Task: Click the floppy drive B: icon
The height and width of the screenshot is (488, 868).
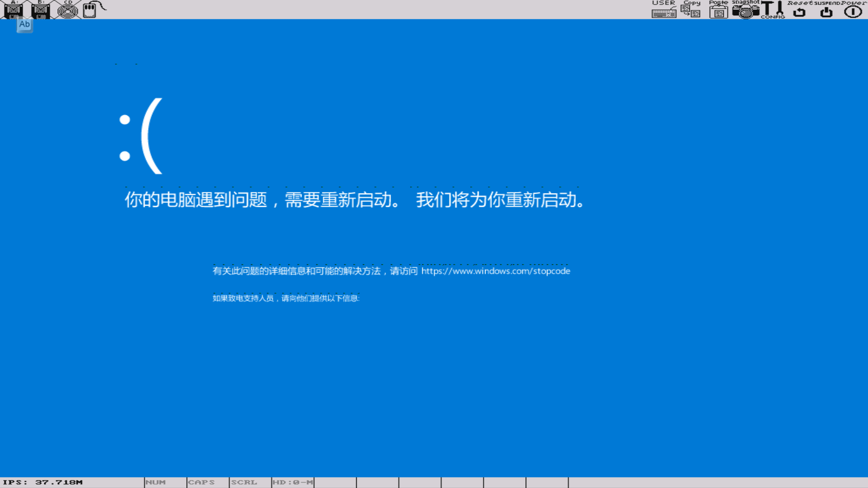Action: tap(41, 9)
